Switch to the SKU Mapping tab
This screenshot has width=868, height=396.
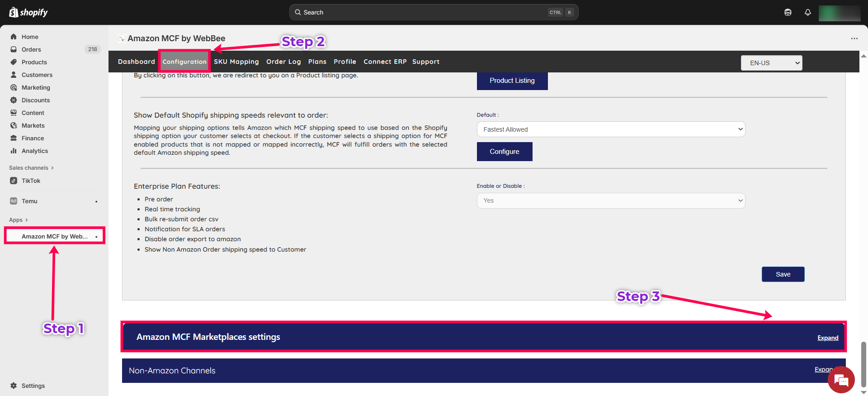click(236, 62)
